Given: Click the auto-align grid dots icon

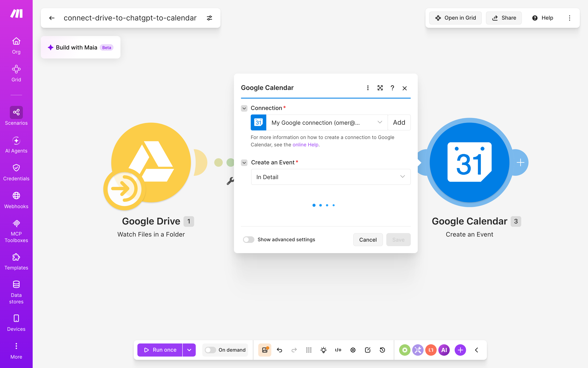Looking at the screenshot, I should pyautogui.click(x=309, y=350).
